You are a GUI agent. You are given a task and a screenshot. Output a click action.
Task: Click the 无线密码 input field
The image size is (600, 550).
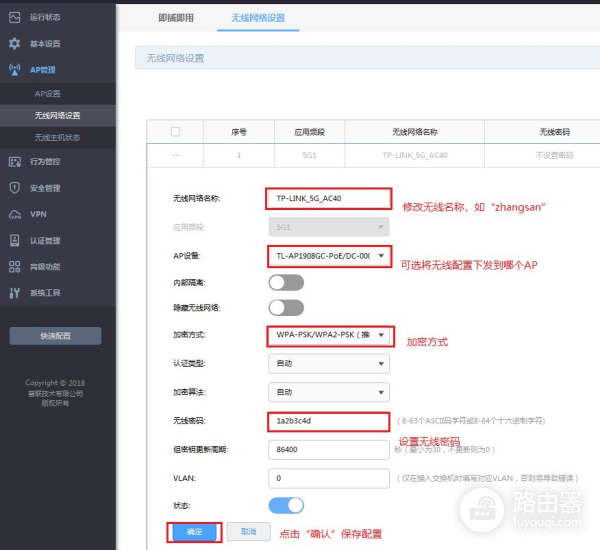click(x=329, y=421)
